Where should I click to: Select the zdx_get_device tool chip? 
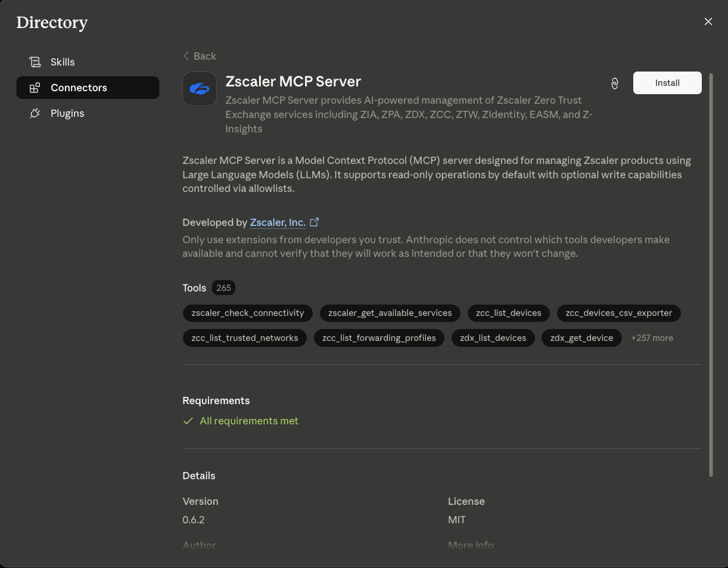tap(581, 338)
